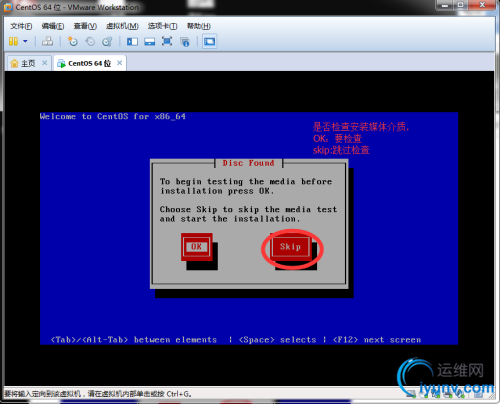Open the 虚拟机(M) menu
500x404 pixels.
click(122, 26)
